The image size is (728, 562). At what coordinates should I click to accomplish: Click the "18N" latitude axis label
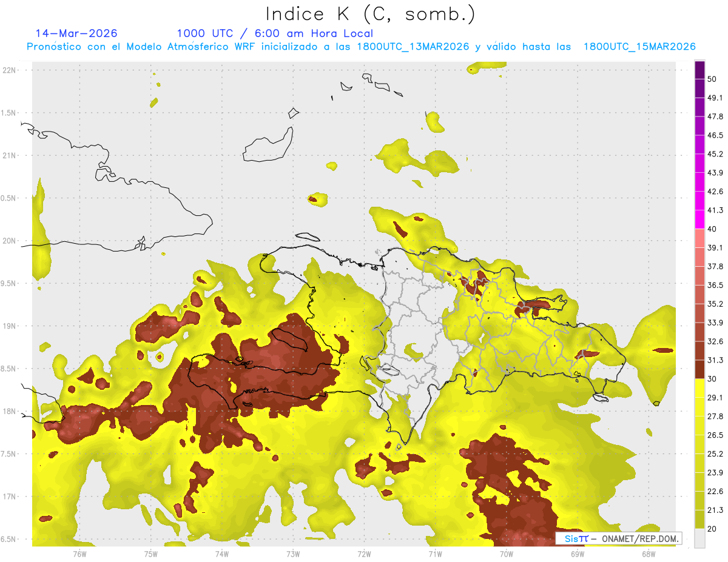tap(9, 411)
